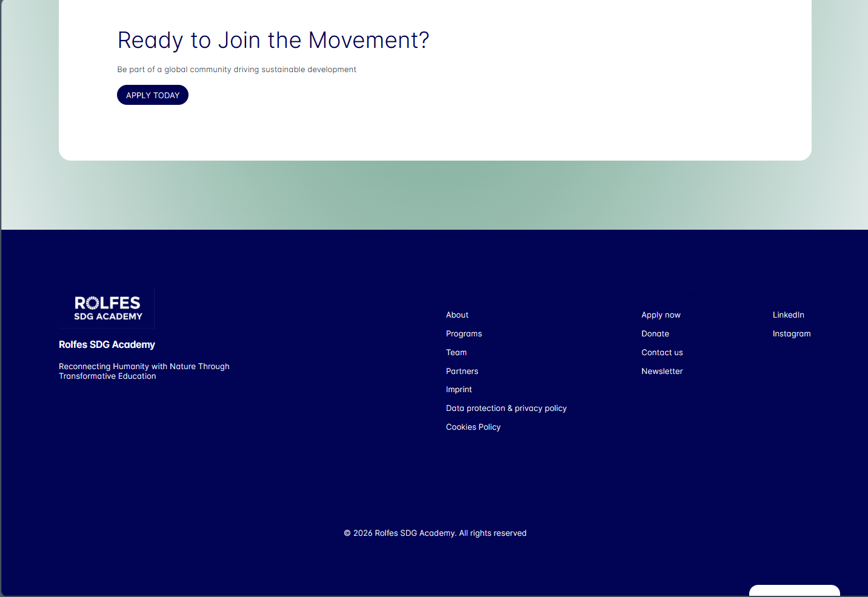This screenshot has height=597, width=868.
Task: Open the Donate link
Action: click(x=655, y=334)
